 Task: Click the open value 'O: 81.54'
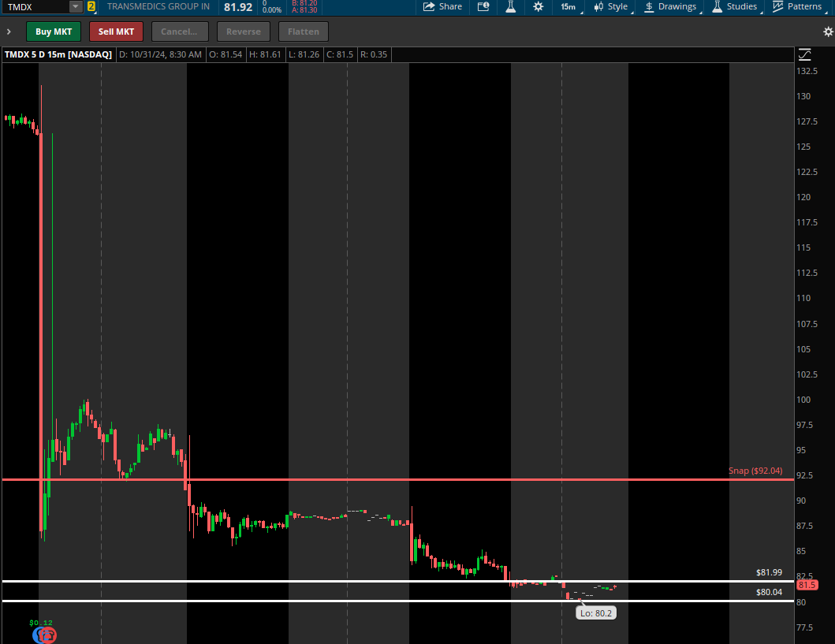click(x=226, y=54)
